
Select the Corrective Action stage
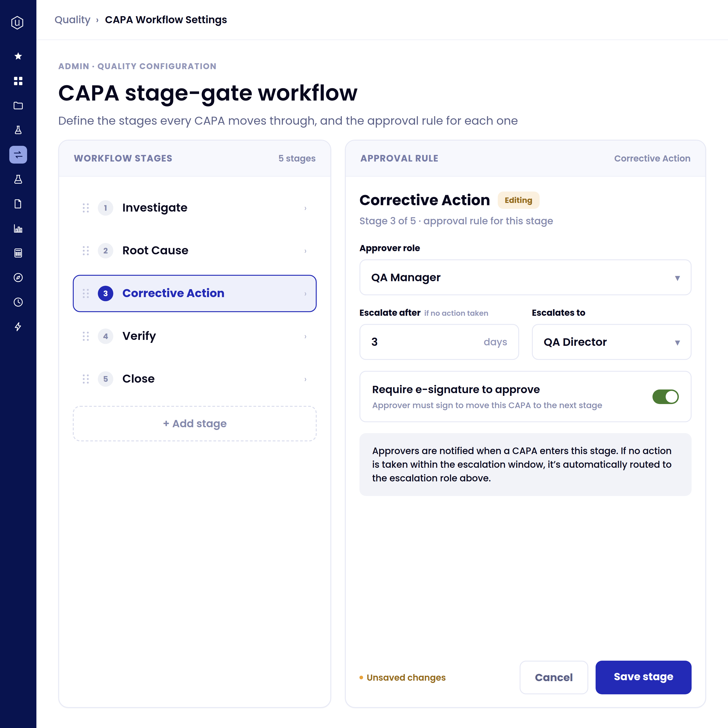pos(195,293)
